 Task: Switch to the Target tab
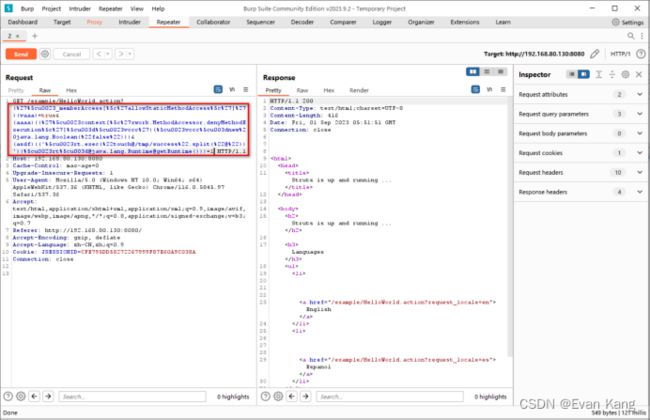pyautogui.click(x=62, y=22)
